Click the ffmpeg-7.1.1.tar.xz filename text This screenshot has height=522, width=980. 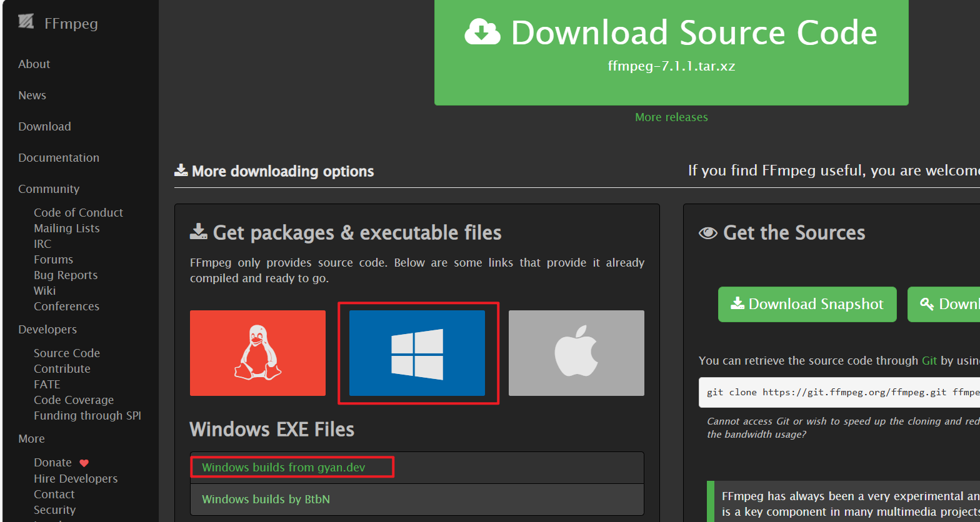[x=671, y=66]
